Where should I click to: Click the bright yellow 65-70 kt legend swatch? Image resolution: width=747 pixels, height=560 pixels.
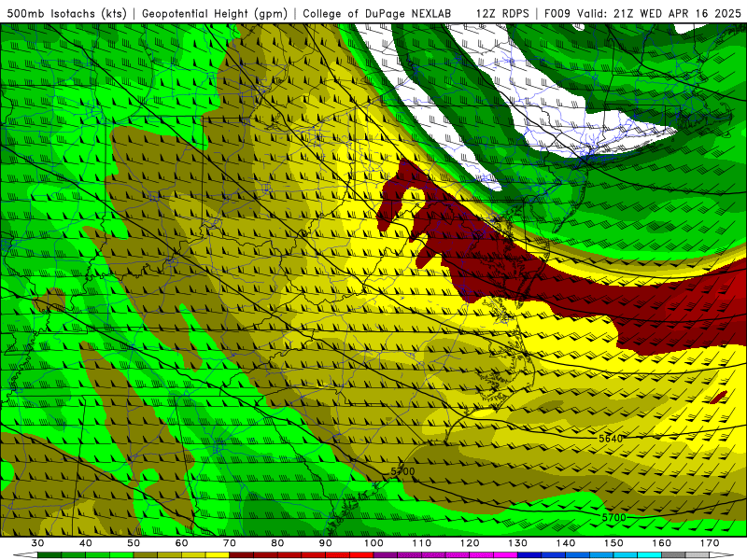tap(218, 555)
